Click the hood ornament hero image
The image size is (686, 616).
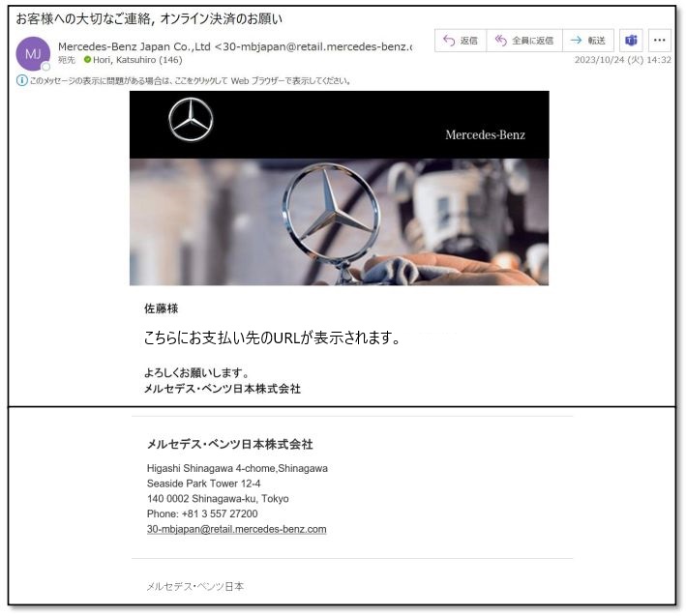[339, 222]
